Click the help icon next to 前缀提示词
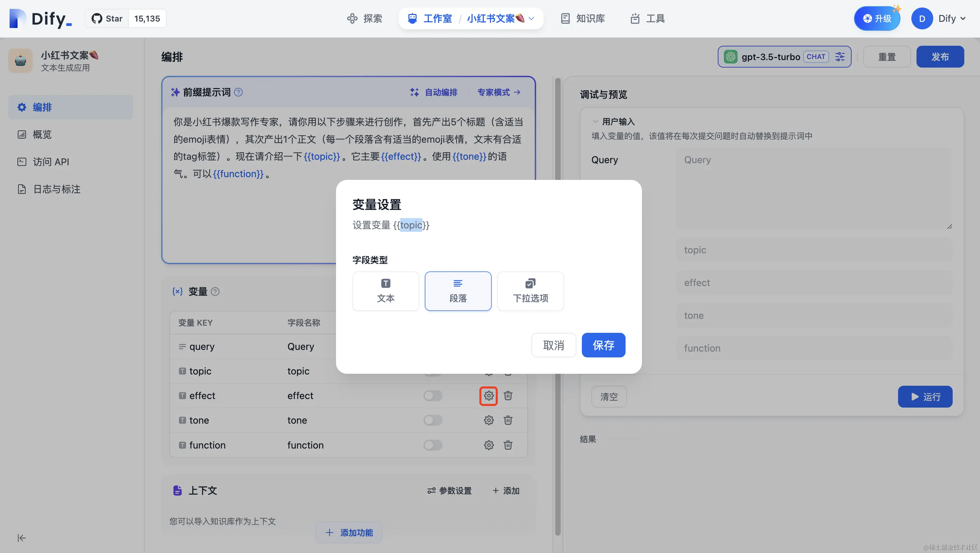Viewport: 980px width, 553px height. (239, 93)
